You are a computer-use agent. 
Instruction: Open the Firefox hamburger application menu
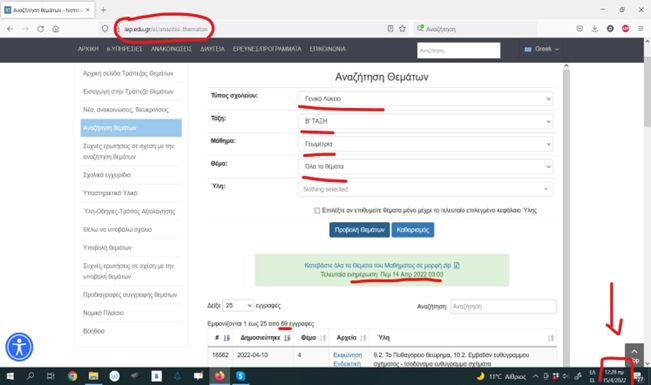tap(641, 29)
